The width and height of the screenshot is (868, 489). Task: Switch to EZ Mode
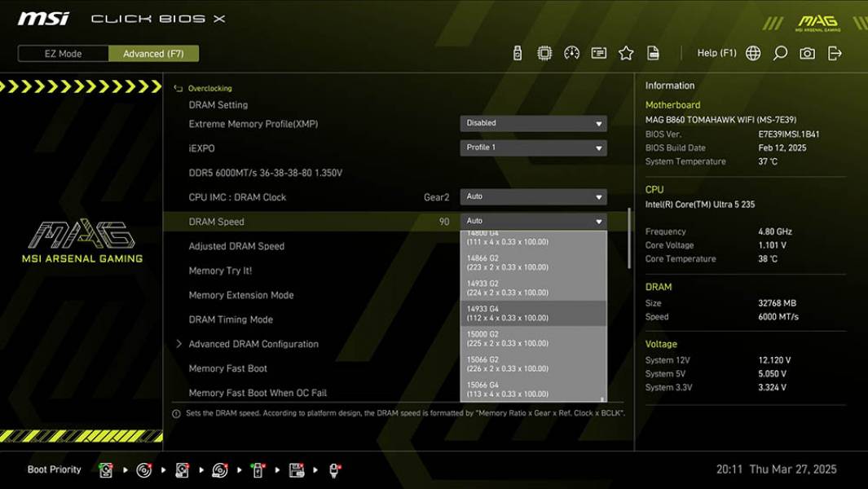(x=63, y=54)
